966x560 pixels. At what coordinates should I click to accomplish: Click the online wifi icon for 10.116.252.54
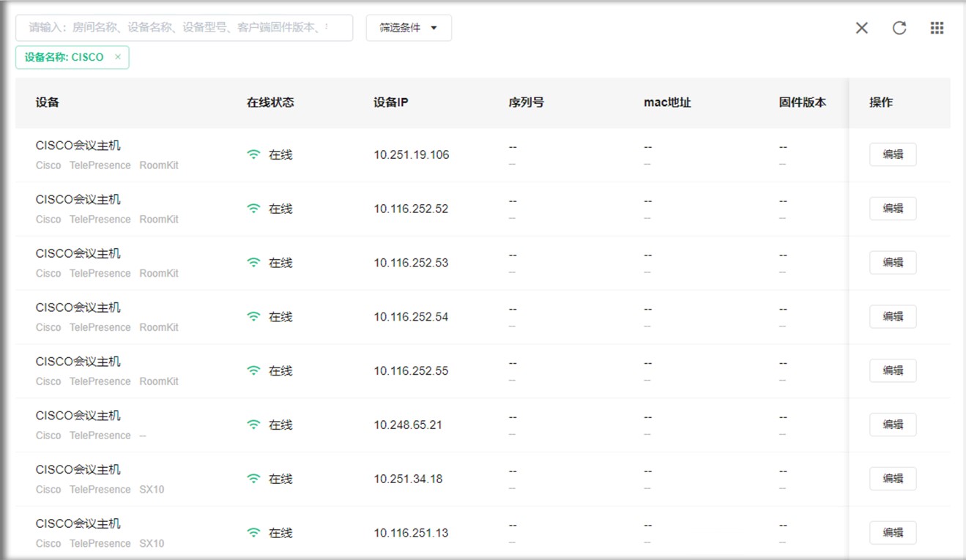click(253, 317)
